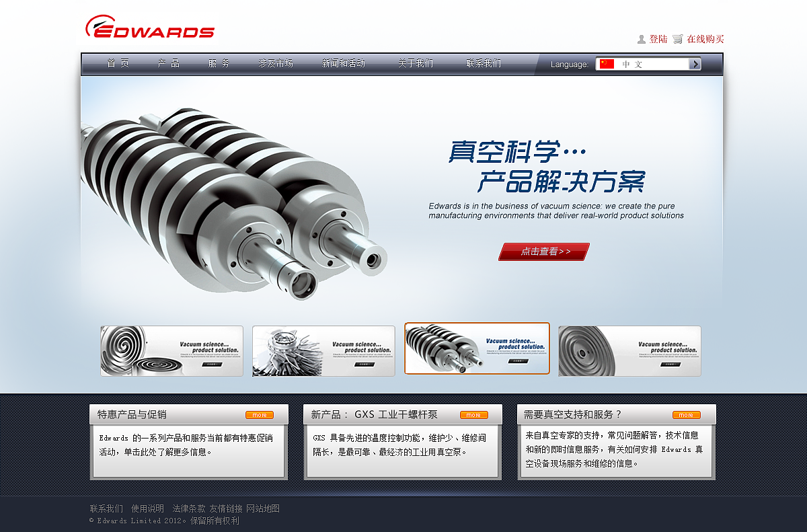Click the GXS 具备先进的温度控制功能 description text

(x=399, y=445)
